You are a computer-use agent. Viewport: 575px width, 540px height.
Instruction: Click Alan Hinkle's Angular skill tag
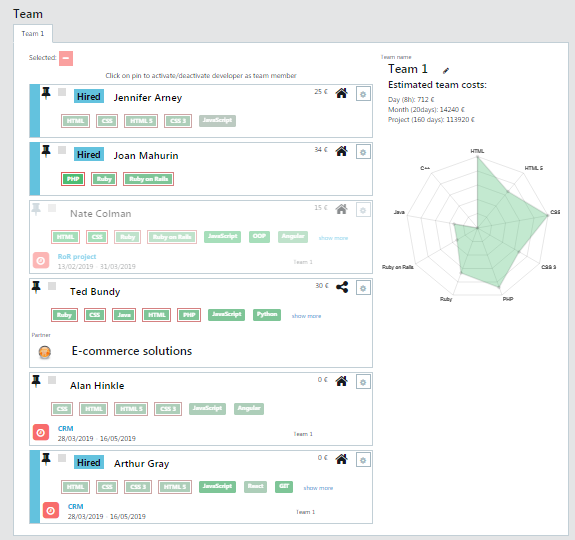(249, 408)
